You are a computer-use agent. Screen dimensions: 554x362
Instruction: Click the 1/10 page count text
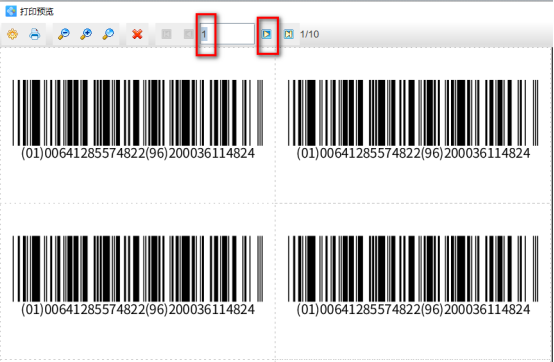310,34
